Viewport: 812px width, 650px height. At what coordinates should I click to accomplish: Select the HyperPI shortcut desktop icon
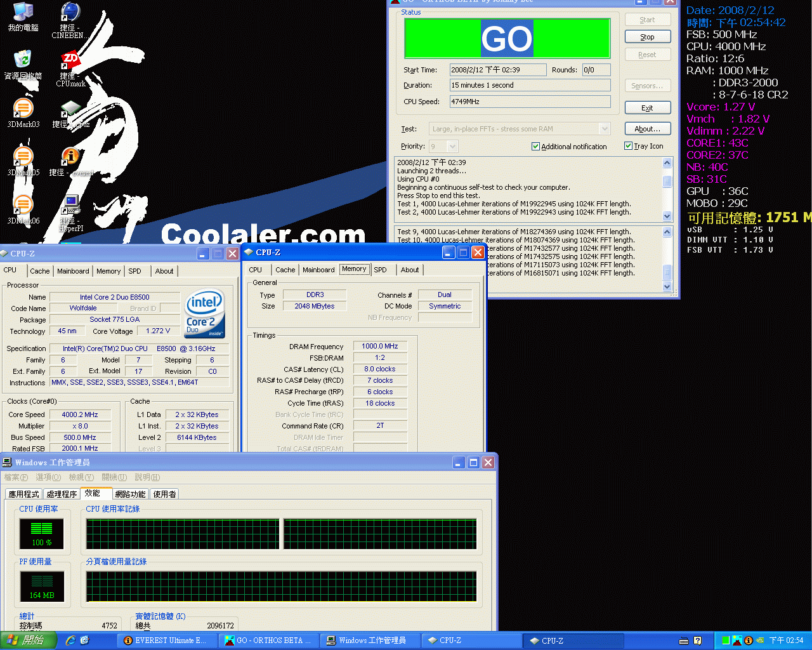[70, 213]
